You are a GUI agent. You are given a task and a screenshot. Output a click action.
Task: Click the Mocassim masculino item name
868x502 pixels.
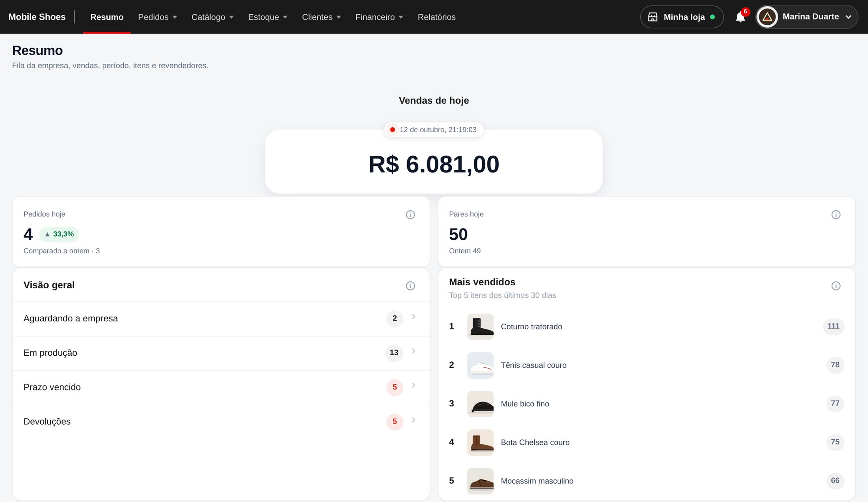click(537, 481)
